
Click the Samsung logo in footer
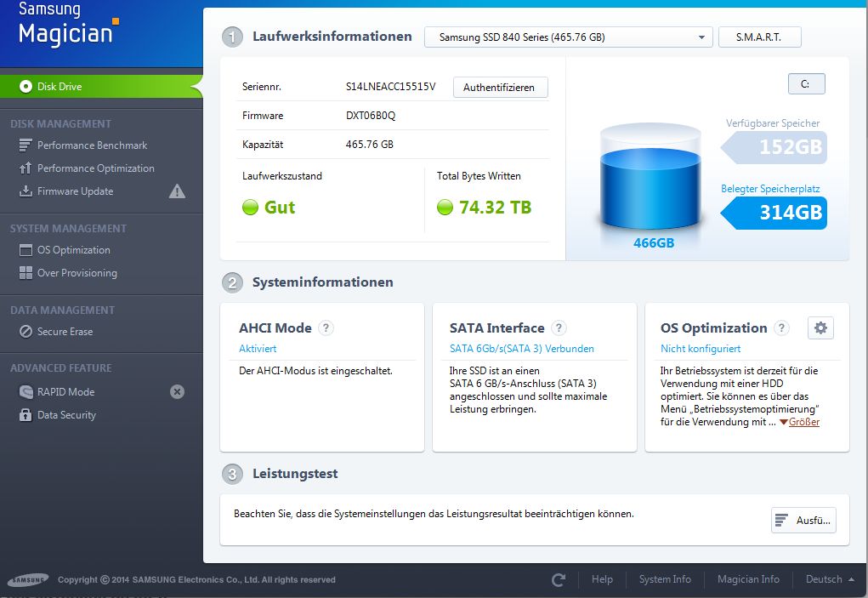point(28,580)
